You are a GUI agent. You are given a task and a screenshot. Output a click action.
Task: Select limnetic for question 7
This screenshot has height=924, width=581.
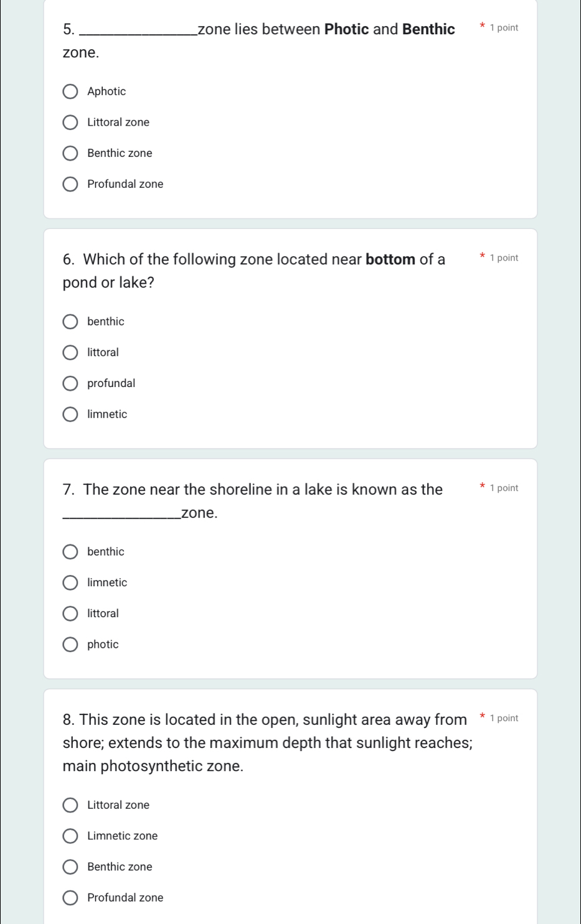pyautogui.click(x=70, y=583)
